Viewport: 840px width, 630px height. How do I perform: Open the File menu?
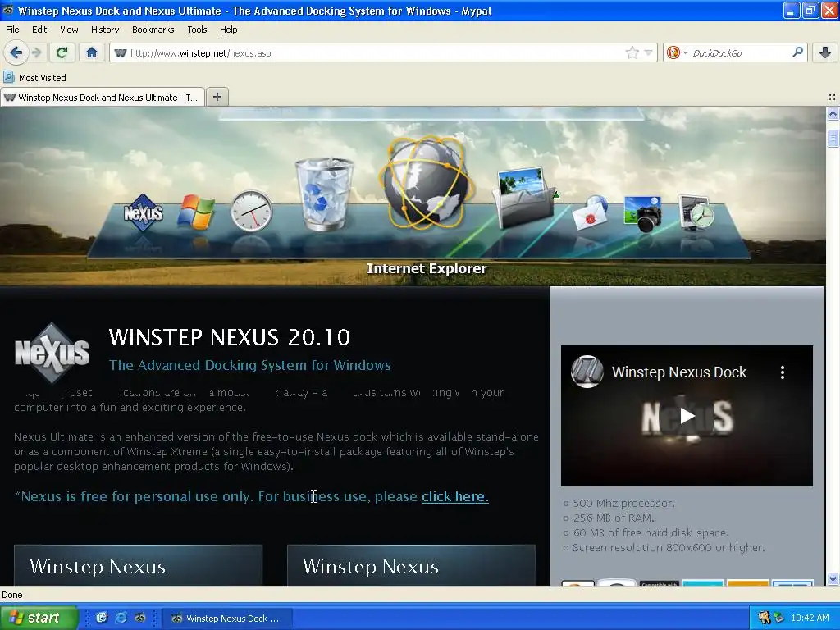[12, 30]
